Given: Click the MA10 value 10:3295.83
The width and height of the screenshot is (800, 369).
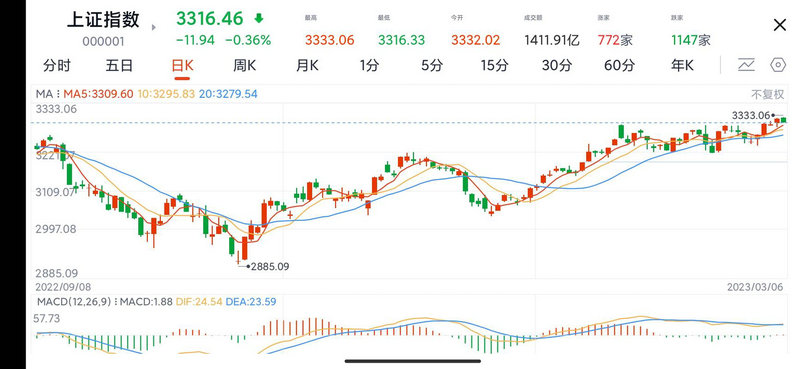Looking at the screenshot, I should [x=166, y=94].
